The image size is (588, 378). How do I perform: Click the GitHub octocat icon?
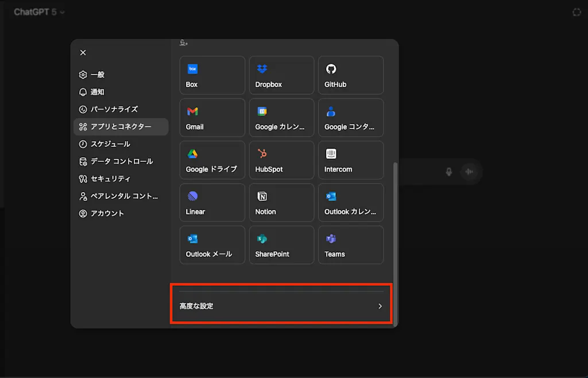[x=331, y=69]
